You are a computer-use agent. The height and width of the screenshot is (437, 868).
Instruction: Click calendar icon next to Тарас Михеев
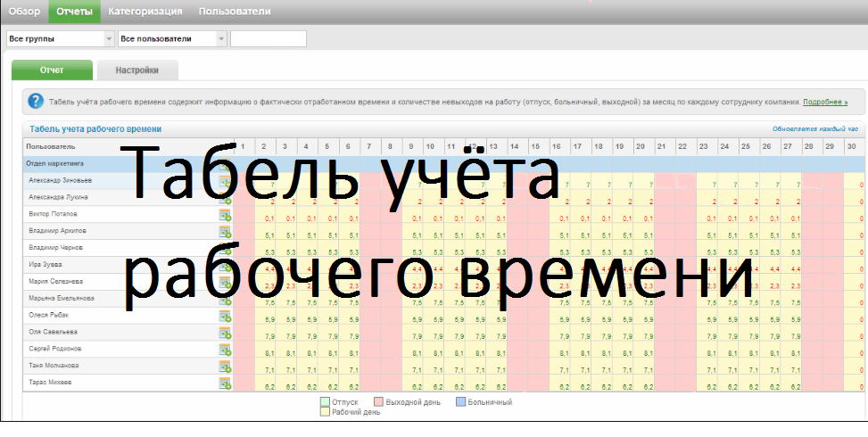(226, 383)
